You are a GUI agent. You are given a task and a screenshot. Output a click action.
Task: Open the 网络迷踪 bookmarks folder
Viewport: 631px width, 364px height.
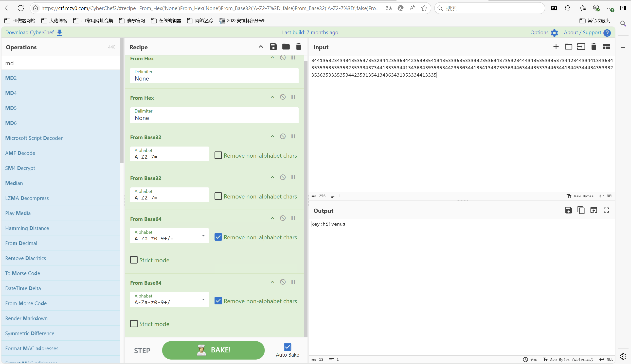click(200, 20)
